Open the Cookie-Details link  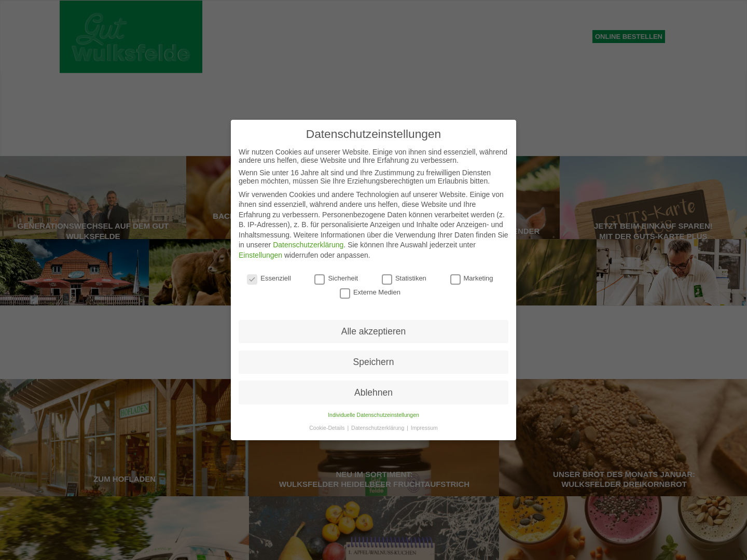pyautogui.click(x=327, y=428)
